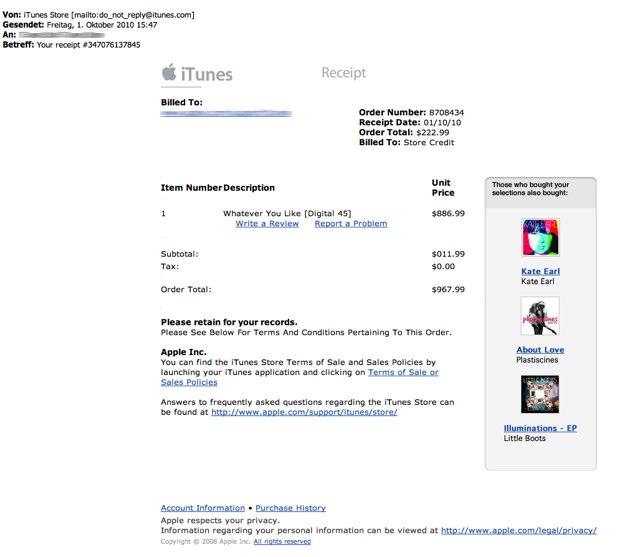
Task: Click the Apple iTunes logo
Action: click(197, 73)
